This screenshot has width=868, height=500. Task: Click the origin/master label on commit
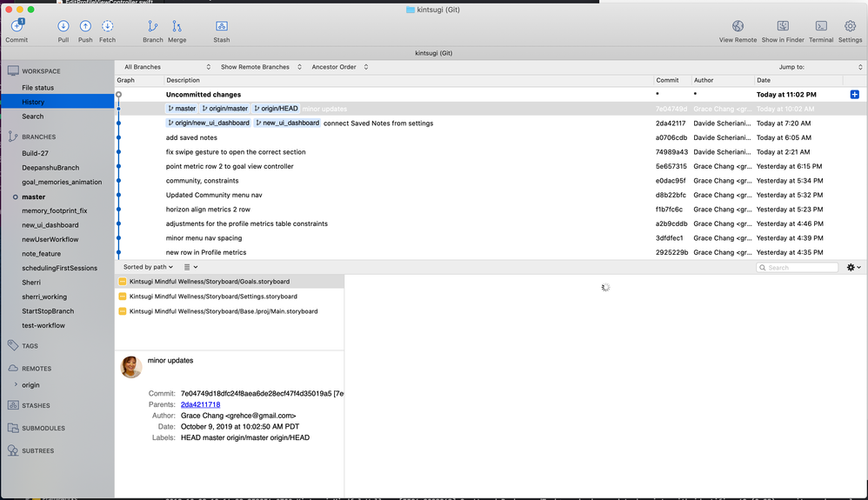pos(225,109)
